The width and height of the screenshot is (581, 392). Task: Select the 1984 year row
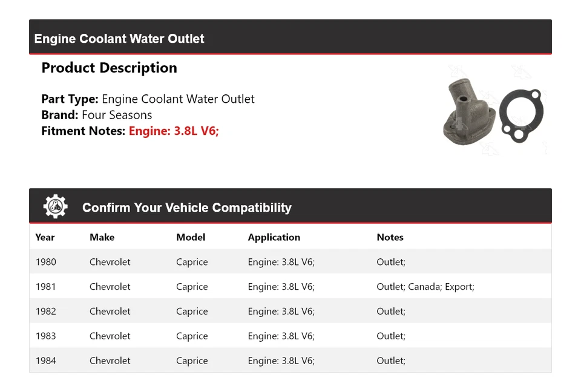46,361
